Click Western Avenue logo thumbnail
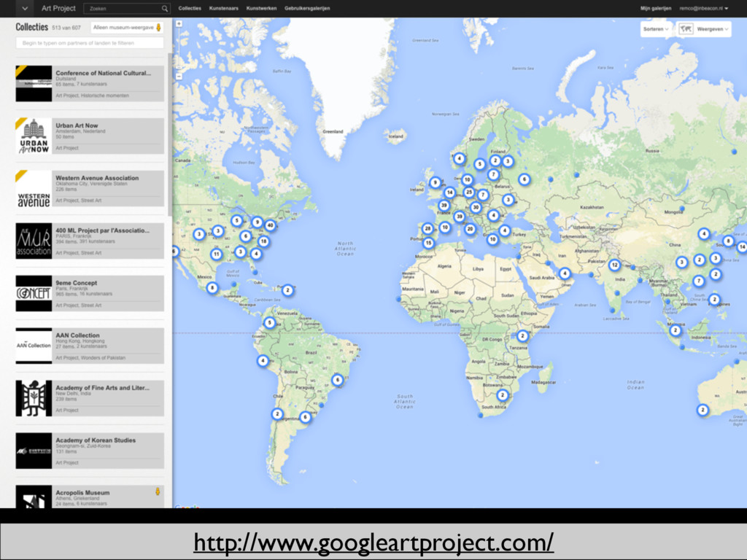This screenshot has height=560, width=747. click(x=34, y=189)
